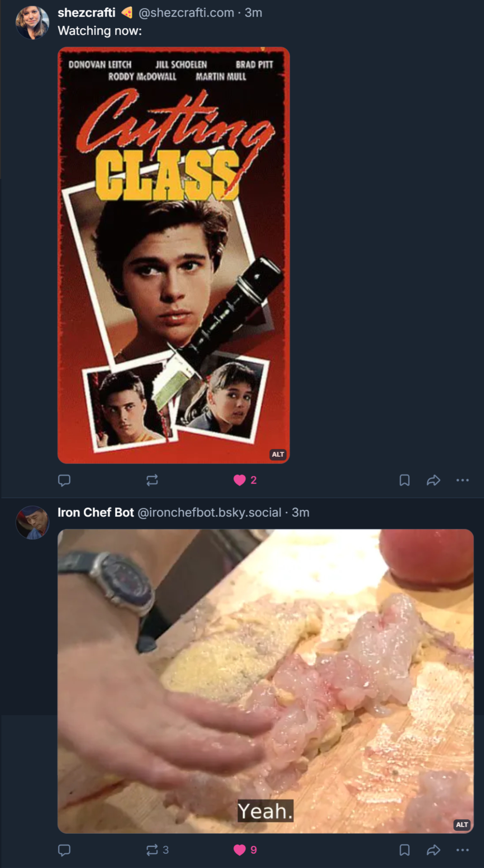The height and width of the screenshot is (868, 484).
Task: Share shezcrafti's Cutting Class post
Action: tap(433, 480)
